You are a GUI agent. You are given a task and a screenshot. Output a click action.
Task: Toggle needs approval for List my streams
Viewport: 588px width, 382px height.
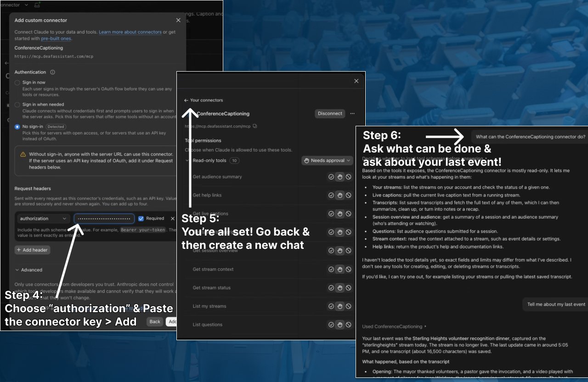click(x=340, y=306)
